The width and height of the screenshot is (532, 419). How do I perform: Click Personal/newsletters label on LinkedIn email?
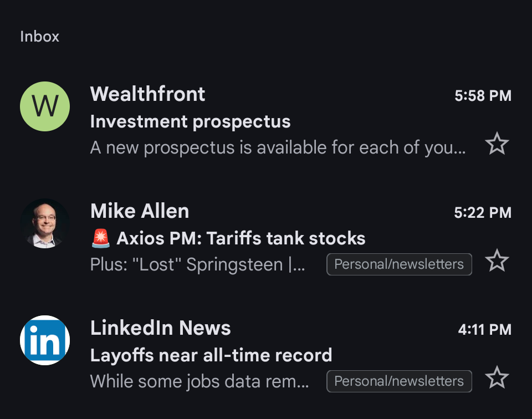pos(399,381)
